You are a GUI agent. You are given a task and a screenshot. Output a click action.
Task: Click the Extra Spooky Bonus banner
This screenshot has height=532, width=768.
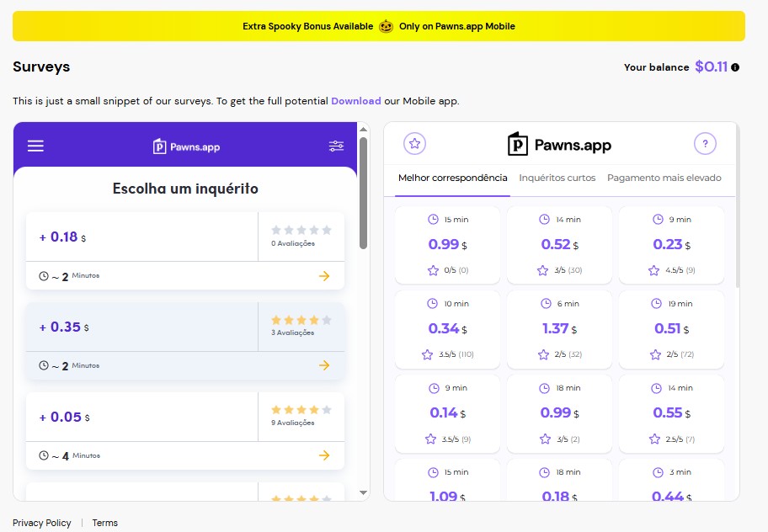pyautogui.click(x=379, y=26)
